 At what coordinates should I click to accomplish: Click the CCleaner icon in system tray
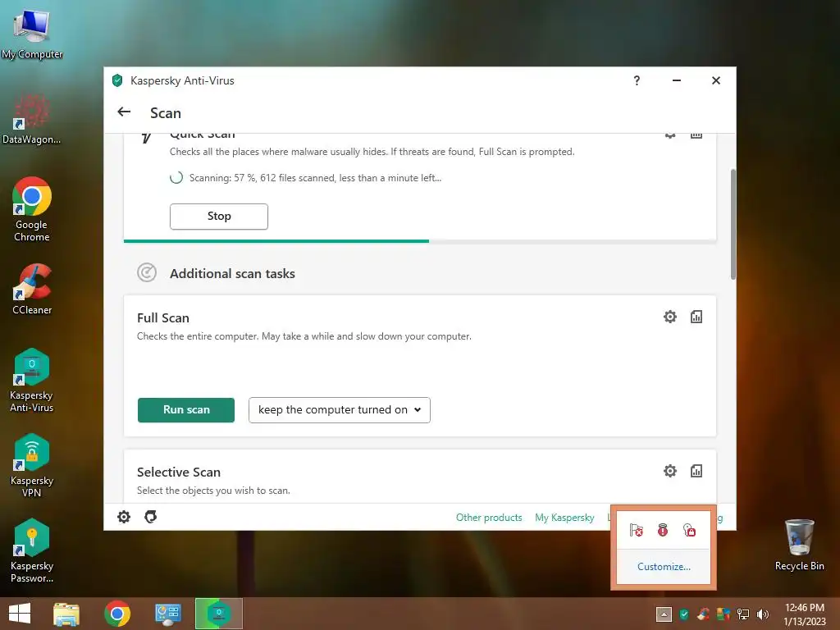703,614
